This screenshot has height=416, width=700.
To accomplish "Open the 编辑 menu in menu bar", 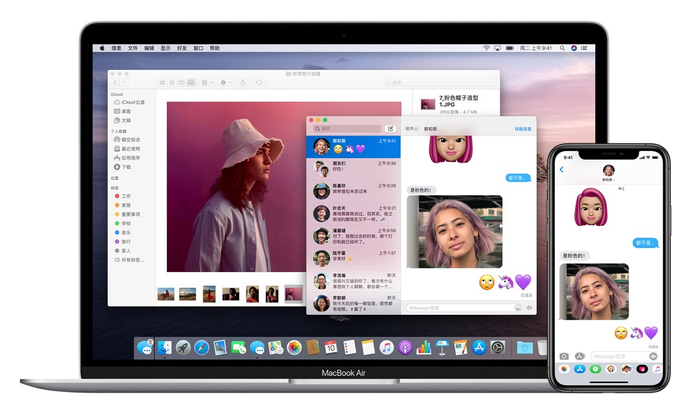I will 149,48.
